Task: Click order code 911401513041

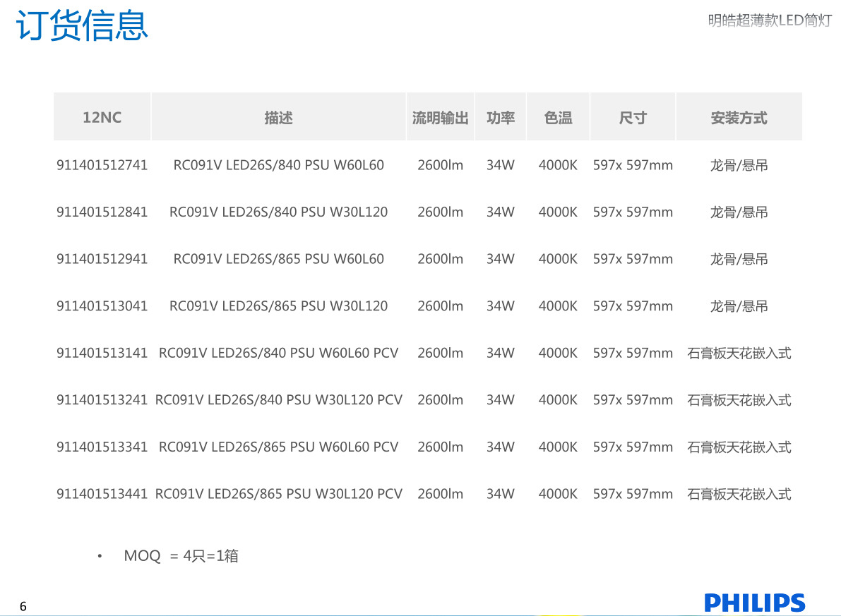Action: click(x=102, y=306)
